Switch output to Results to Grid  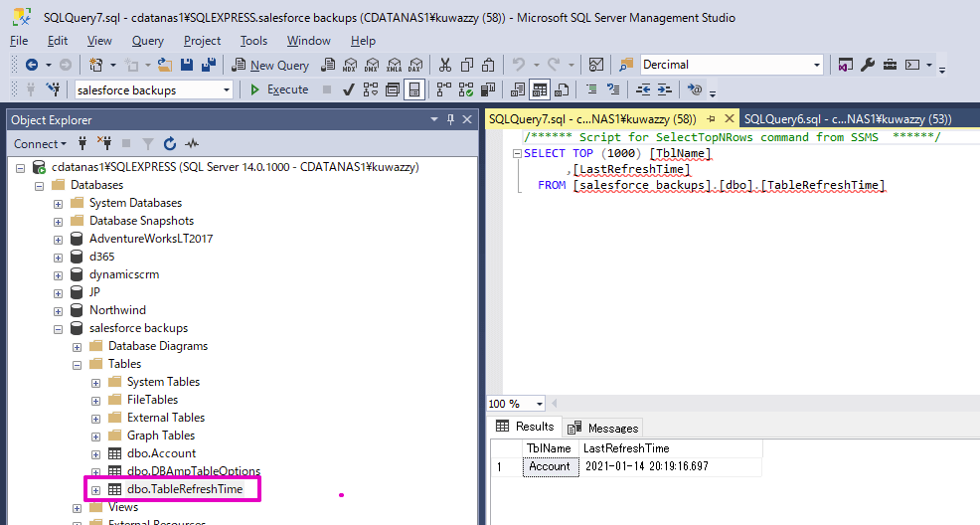tap(540, 90)
